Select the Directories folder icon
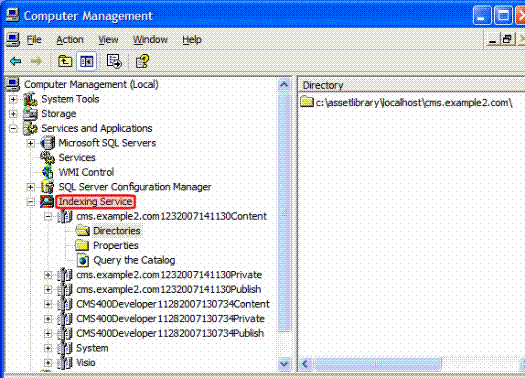Image resolution: width=525 pixels, height=378 pixels. pyautogui.click(x=83, y=231)
